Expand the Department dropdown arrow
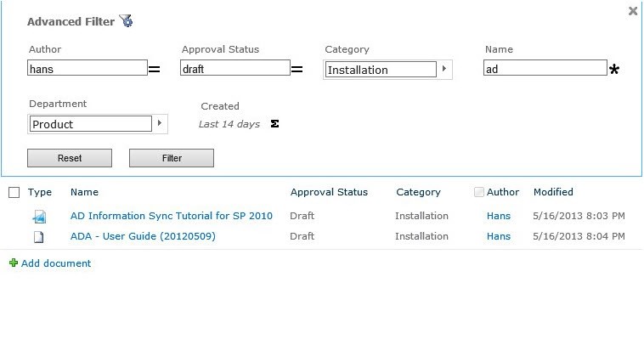The height and width of the screenshot is (339, 644). pyautogui.click(x=160, y=123)
